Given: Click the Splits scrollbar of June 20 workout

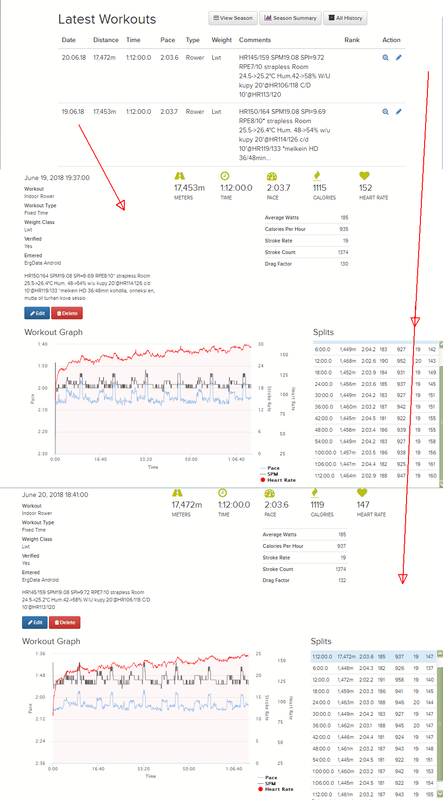Looking at the screenshot, I should [439, 724].
